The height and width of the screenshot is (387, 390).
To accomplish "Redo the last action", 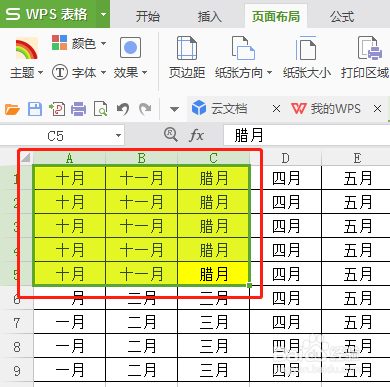I will [145, 109].
